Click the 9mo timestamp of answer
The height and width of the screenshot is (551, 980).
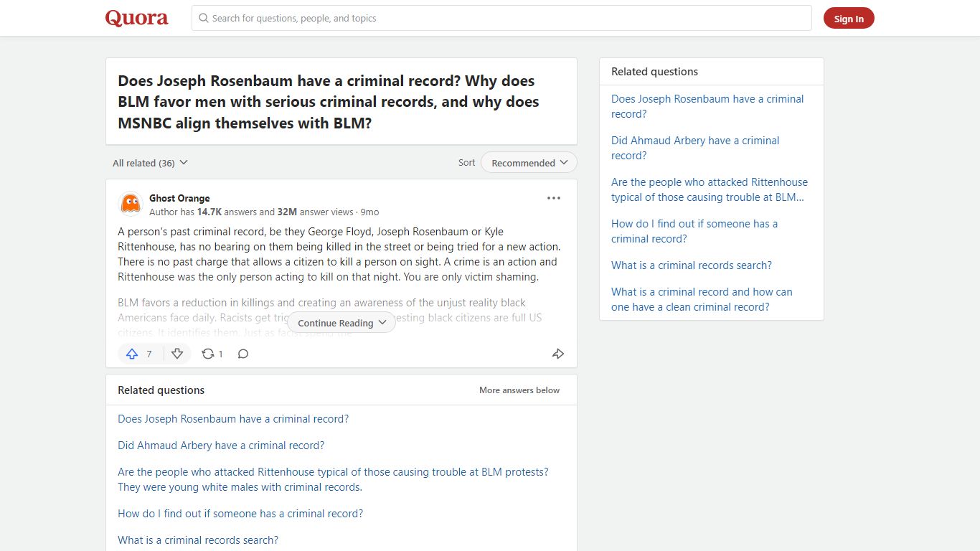[369, 212]
